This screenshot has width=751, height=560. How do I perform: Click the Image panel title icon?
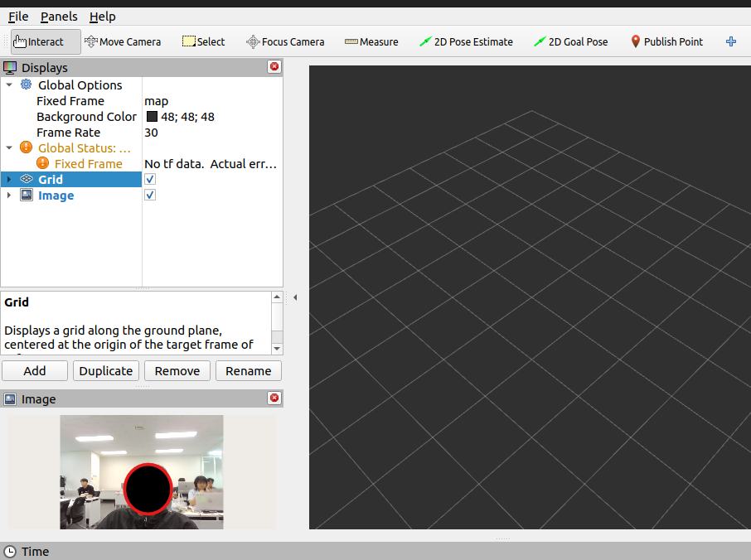coord(10,398)
